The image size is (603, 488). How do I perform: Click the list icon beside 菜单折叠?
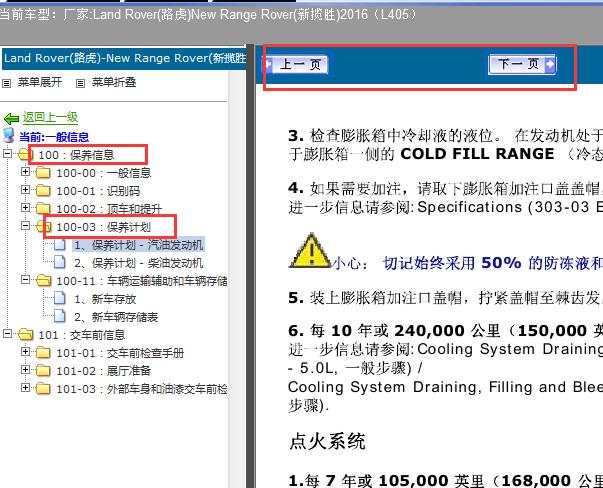80,83
